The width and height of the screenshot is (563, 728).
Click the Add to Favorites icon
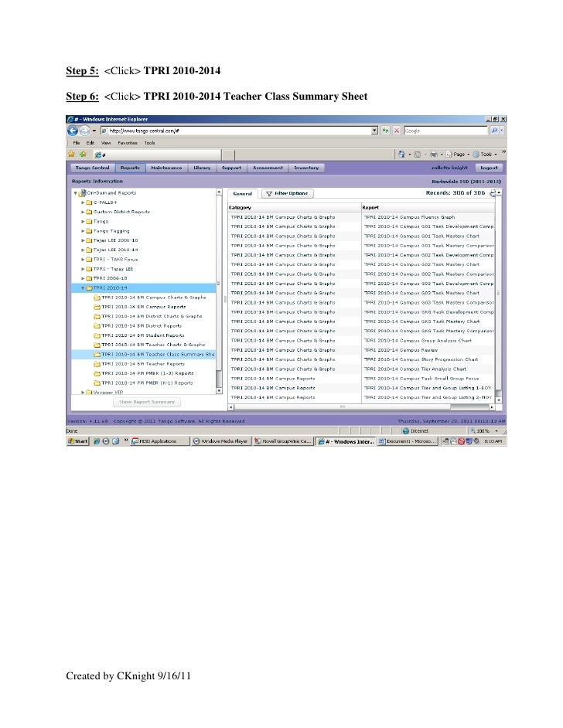coord(83,154)
